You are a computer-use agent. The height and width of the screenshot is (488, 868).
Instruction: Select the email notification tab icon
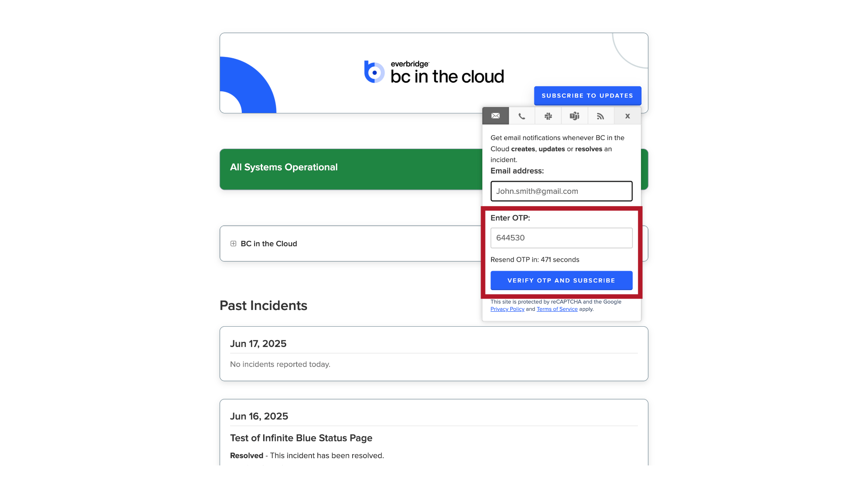[495, 116]
